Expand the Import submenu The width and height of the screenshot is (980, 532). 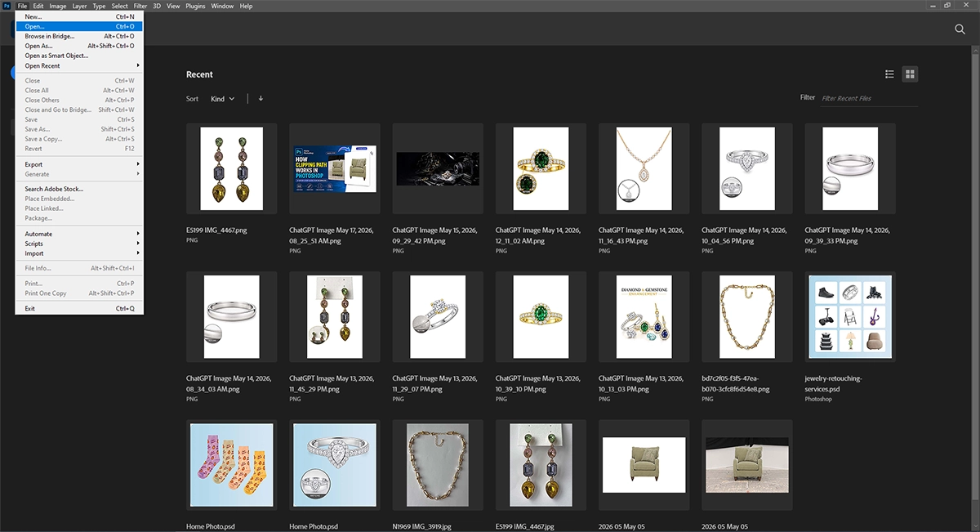[x=79, y=253]
